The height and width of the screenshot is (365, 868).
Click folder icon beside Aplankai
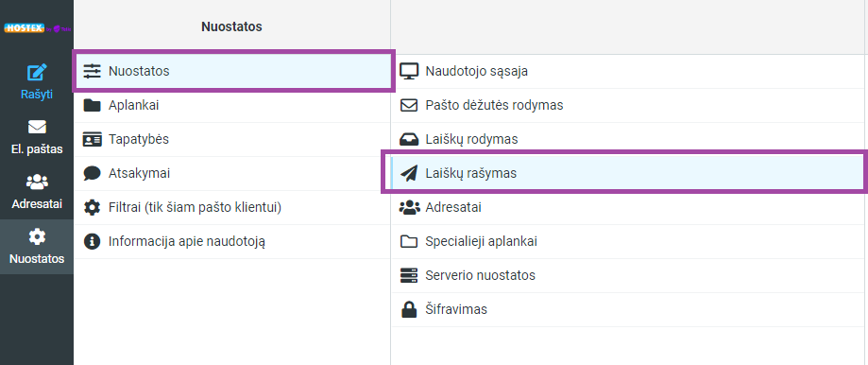pos(92,105)
